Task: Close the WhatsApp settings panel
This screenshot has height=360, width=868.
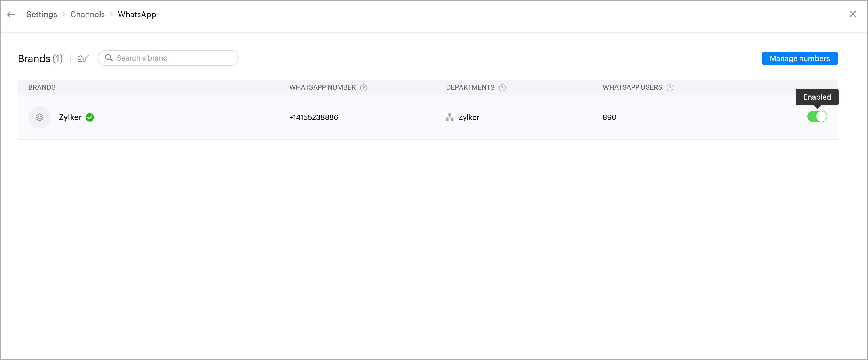Action: click(x=853, y=14)
